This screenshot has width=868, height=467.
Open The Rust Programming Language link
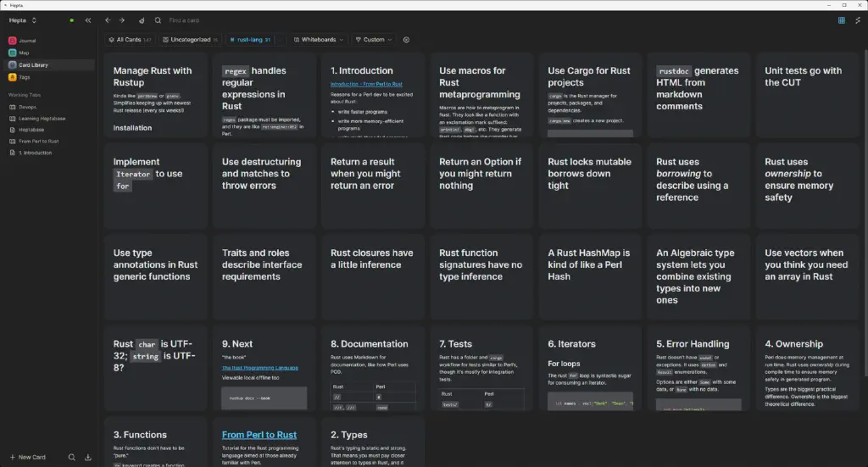pyautogui.click(x=259, y=367)
